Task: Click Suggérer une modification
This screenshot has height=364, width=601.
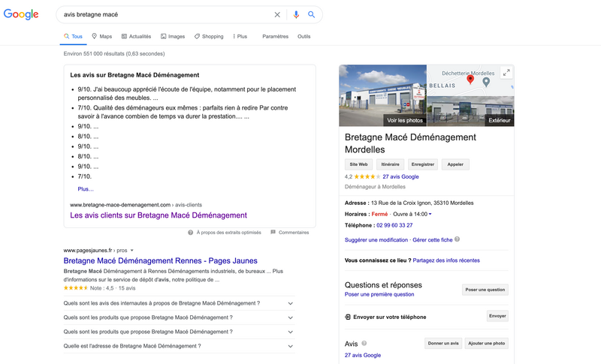Action: 376,239
